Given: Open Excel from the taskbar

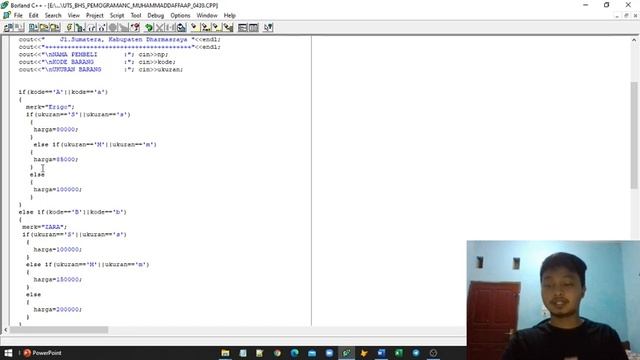Looking at the screenshot, I should click(398, 353).
